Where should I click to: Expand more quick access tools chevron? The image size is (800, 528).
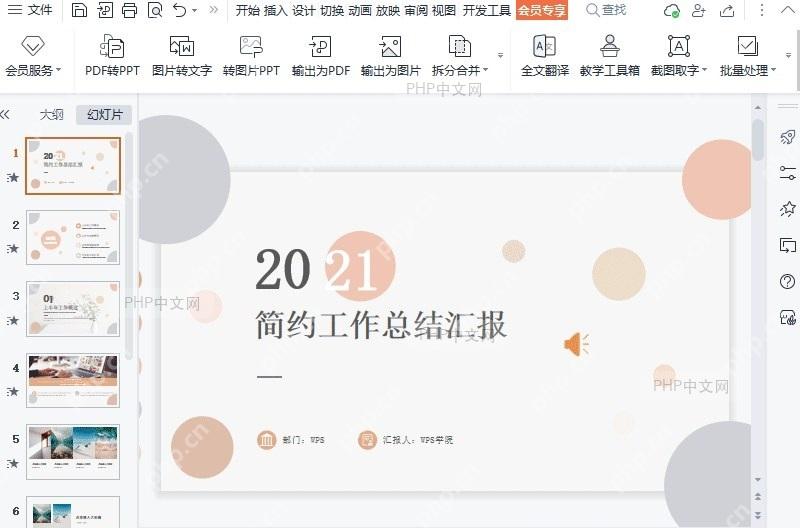[x=214, y=10]
